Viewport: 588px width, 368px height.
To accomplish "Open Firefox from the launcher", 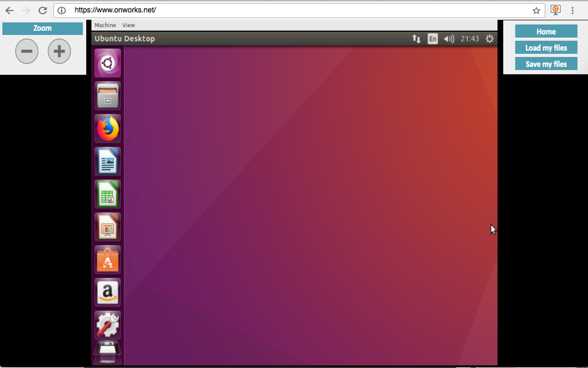I will click(107, 128).
